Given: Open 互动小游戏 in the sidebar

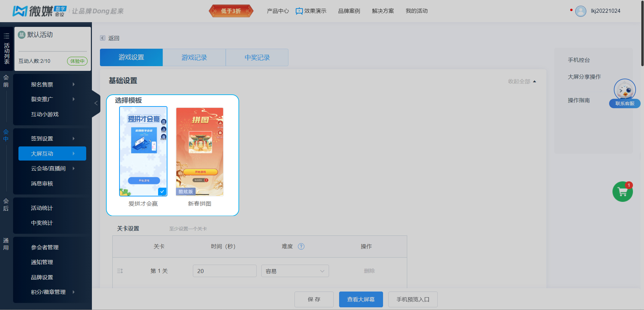Looking at the screenshot, I should tap(45, 114).
